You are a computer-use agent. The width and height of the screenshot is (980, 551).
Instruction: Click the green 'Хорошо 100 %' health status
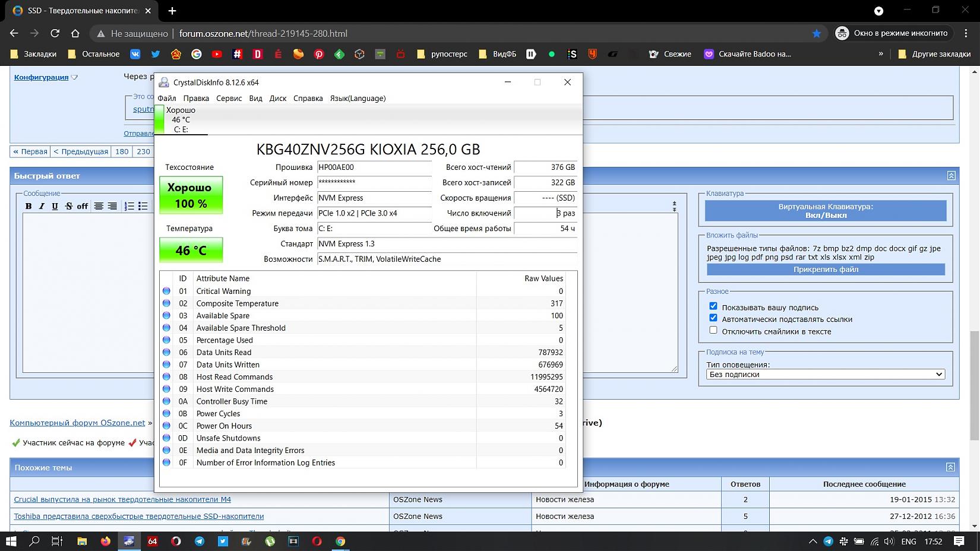point(191,195)
